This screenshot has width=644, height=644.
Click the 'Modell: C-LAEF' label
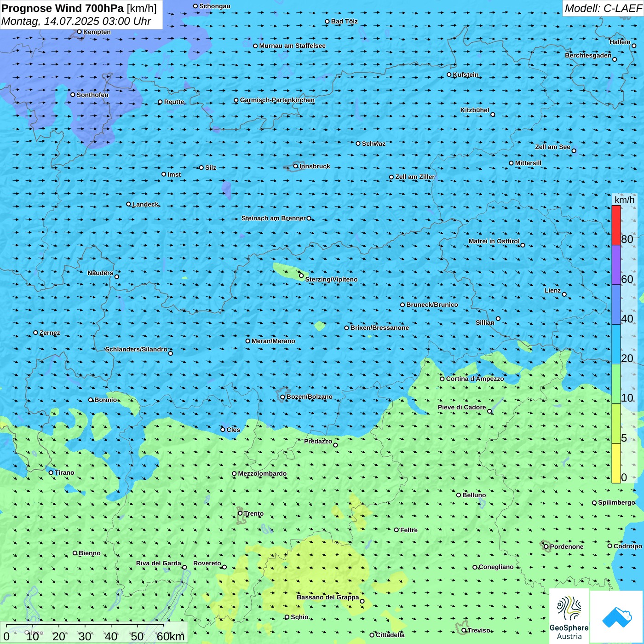[603, 8]
